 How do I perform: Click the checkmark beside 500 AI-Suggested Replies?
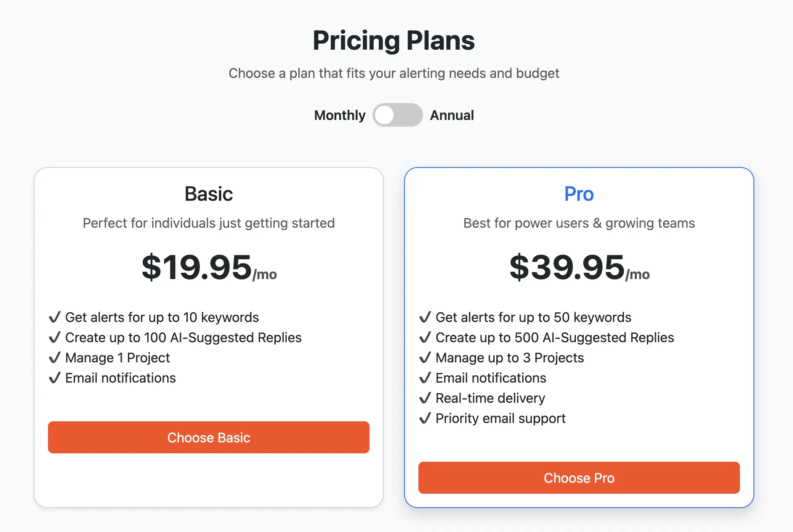[x=425, y=337]
